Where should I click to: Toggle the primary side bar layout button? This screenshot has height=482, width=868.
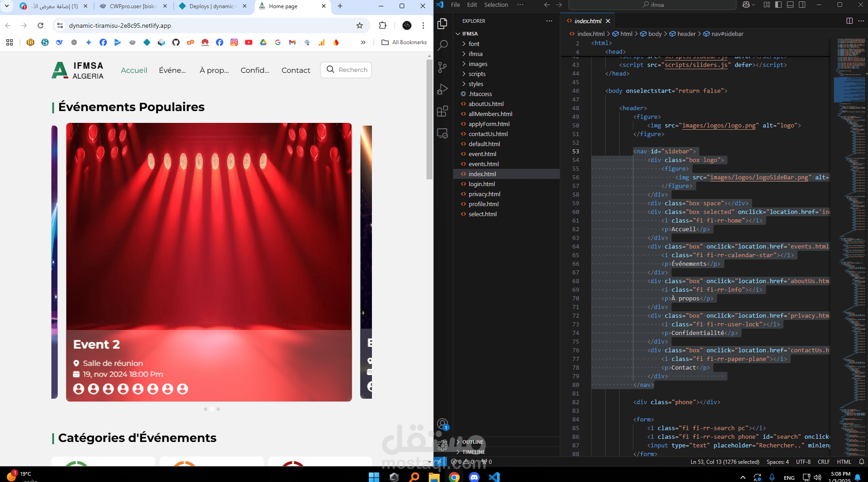[x=778, y=5]
